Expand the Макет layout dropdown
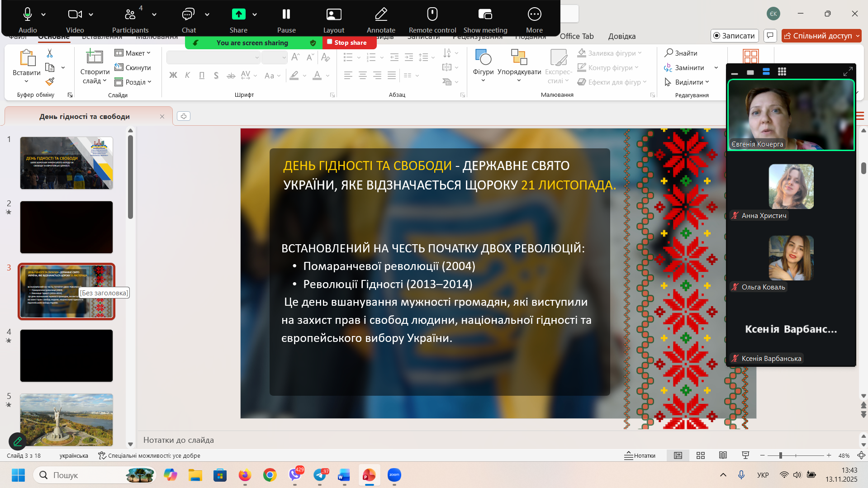This screenshot has height=488, width=868. tap(133, 53)
